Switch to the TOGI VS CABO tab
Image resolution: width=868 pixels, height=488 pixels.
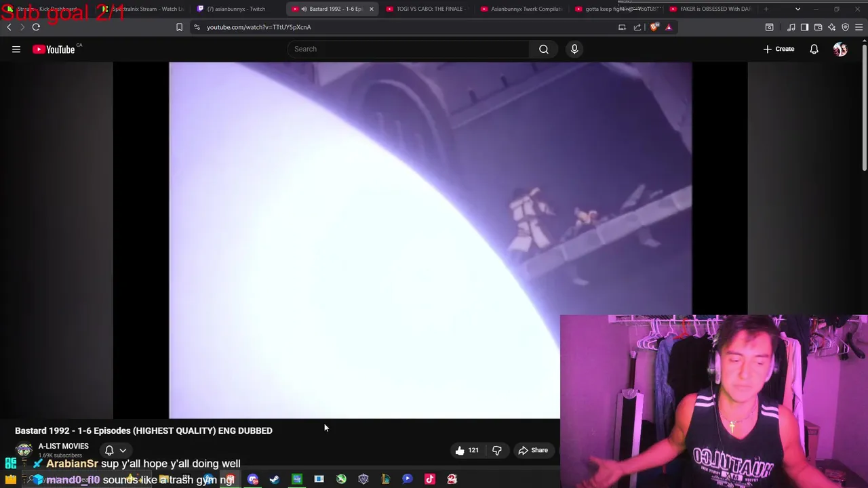[426, 9]
